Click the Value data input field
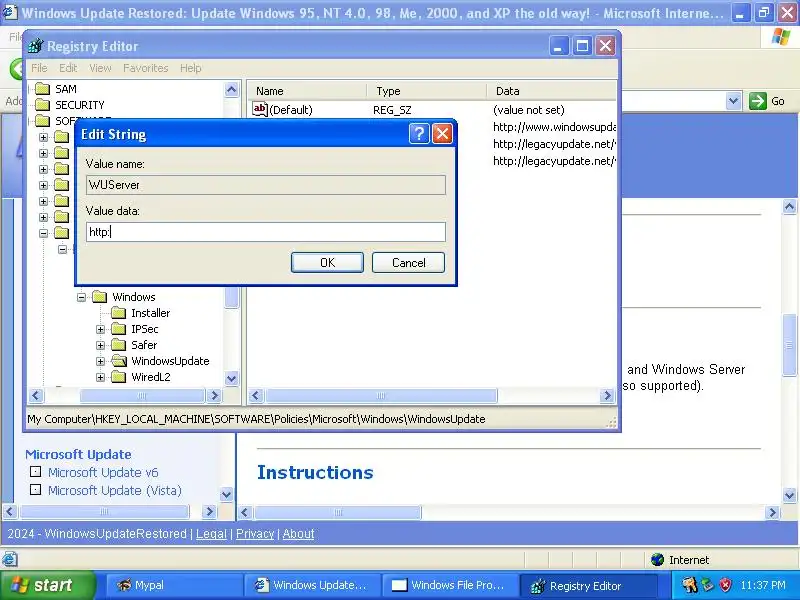 266,232
